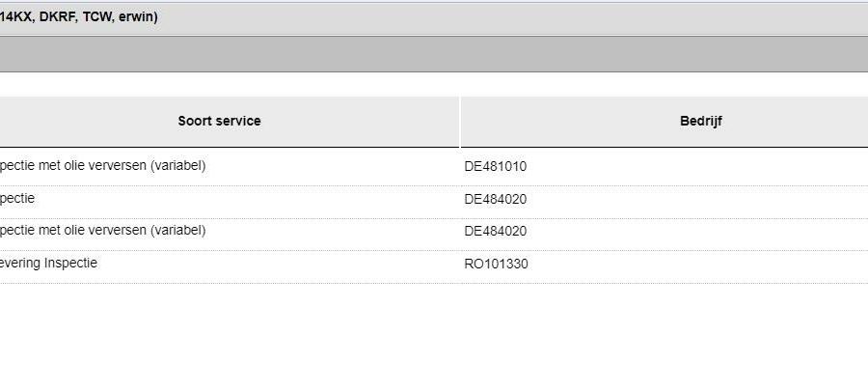The image size is (868, 391).
Task: Click '14KX' text in the title bar
Action: click(x=16, y=17)
